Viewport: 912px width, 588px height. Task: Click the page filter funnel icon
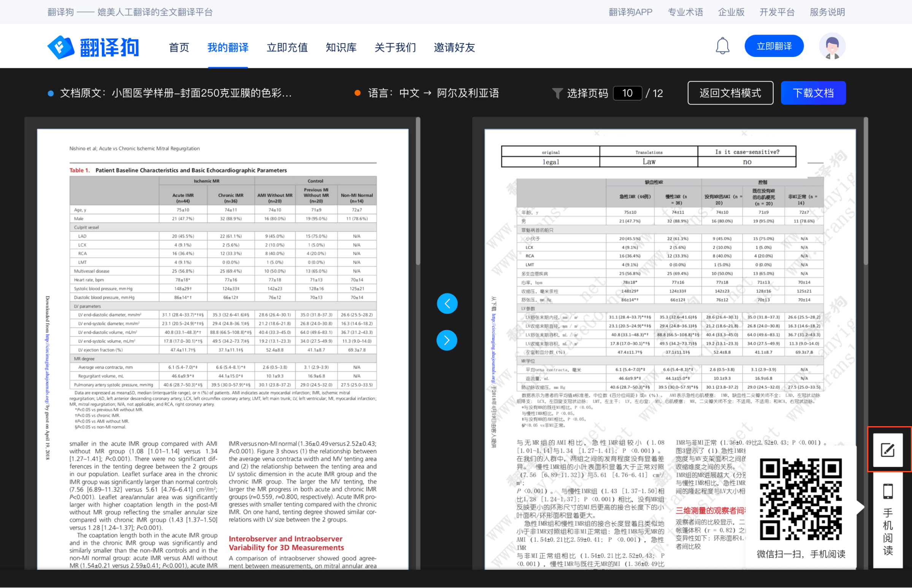point(557,93)
